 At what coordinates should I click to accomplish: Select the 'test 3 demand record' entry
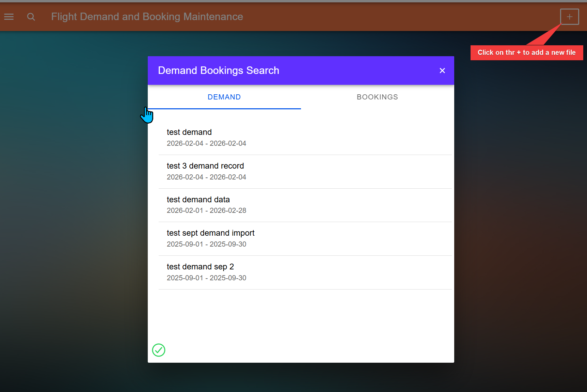click(x=305, y=172)
